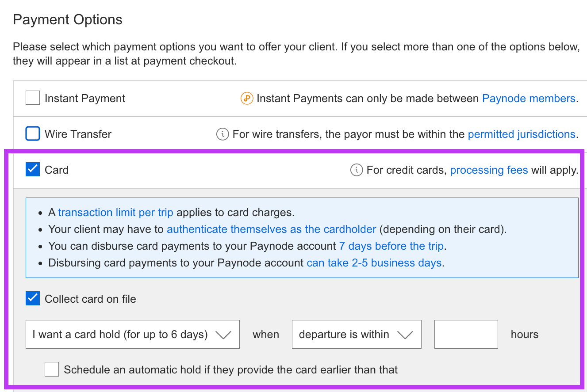
Task: Tick the Instant Payment checkbox
Action: [33, 98]
